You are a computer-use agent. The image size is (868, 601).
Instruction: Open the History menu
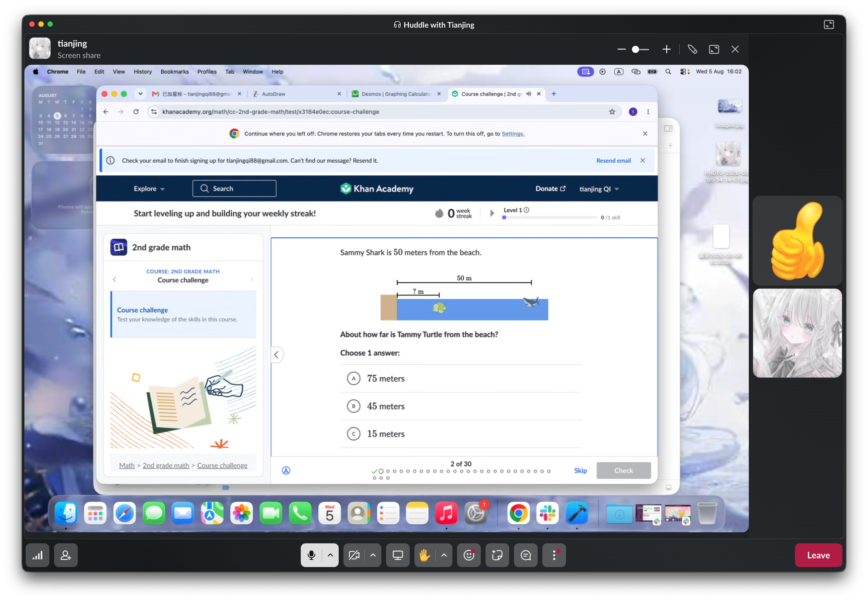(x=142, y=71)
